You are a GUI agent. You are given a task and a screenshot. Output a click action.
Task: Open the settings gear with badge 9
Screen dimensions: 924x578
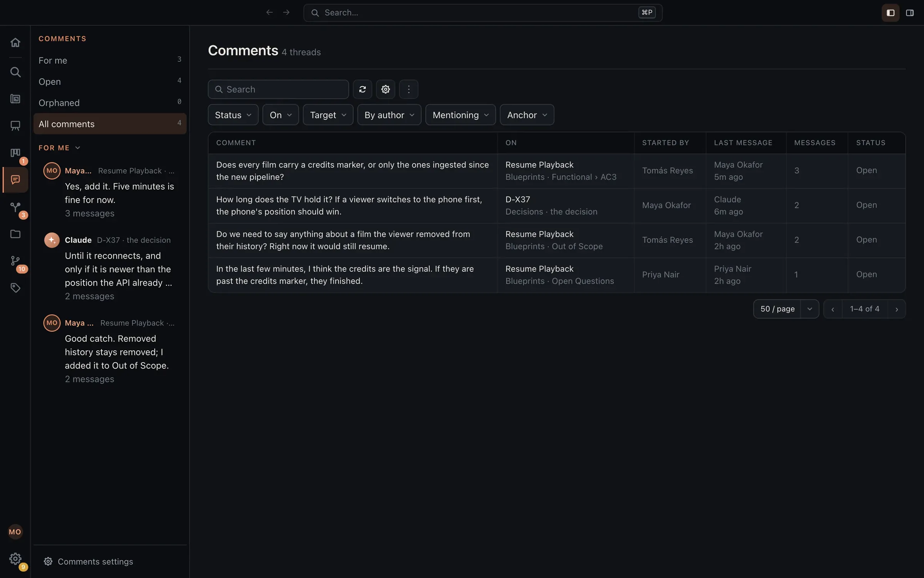pos(15,559)
